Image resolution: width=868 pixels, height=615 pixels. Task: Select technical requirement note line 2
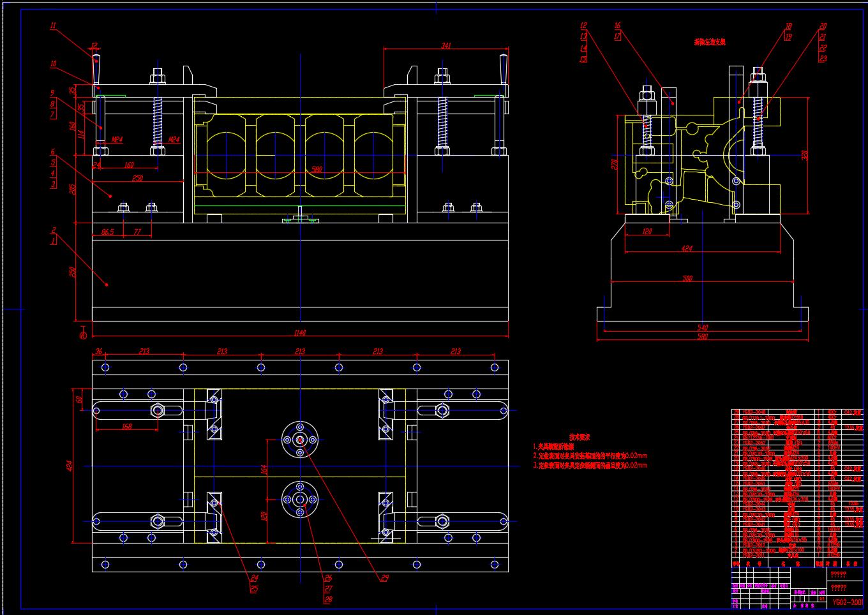[590, 456]
